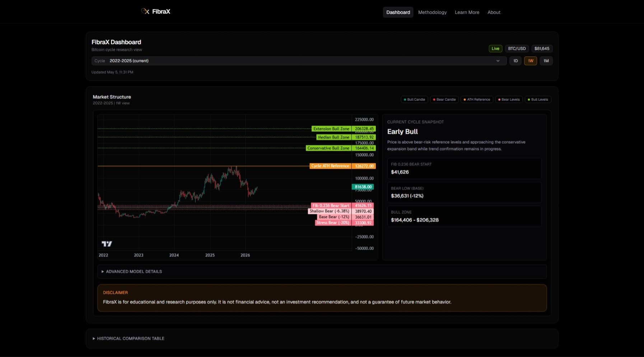Click the 187513.92 price axis tag
644x357 pixels.
(364, 137)
